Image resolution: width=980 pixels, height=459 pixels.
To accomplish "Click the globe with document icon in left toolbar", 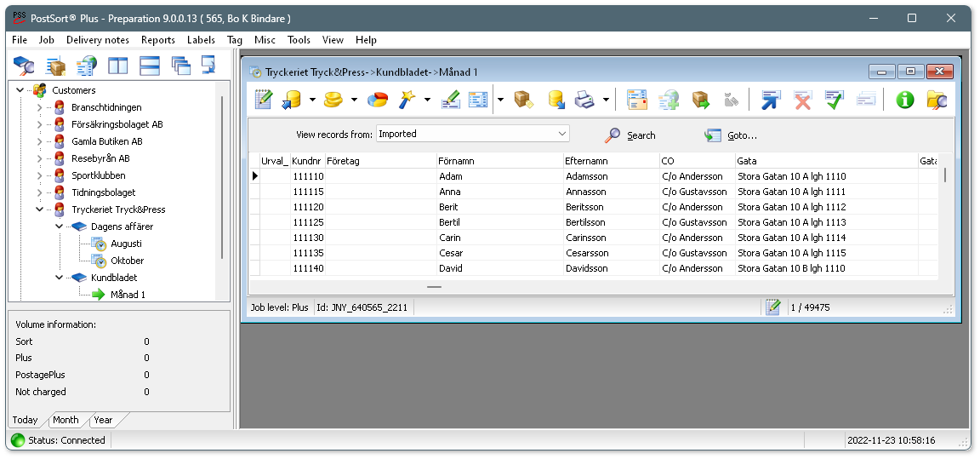I will 87,65.
